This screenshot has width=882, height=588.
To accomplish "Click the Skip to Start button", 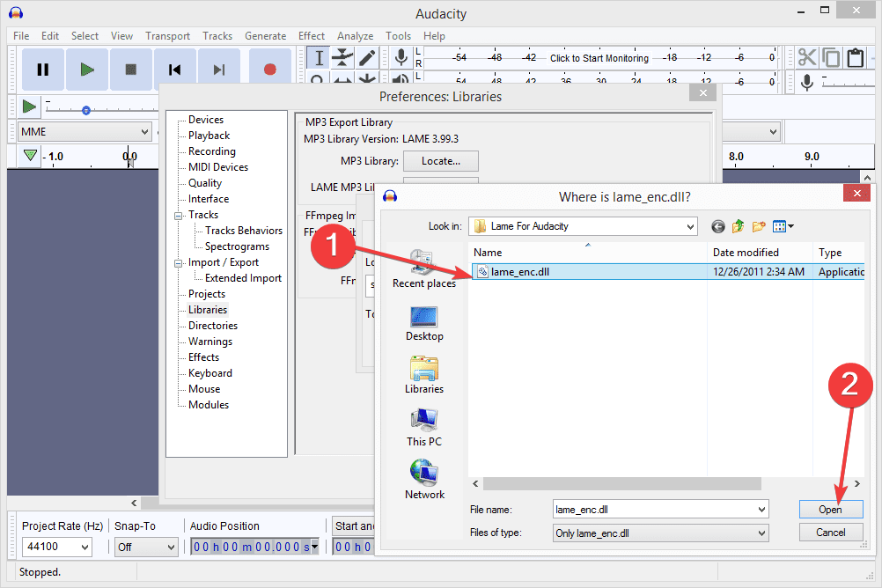I will [174, 69].
